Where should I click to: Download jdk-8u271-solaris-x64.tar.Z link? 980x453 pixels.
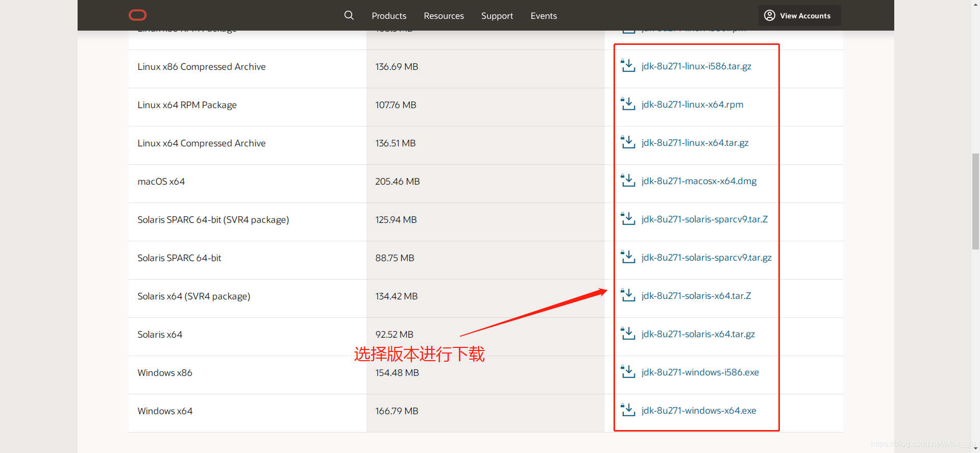696,296
